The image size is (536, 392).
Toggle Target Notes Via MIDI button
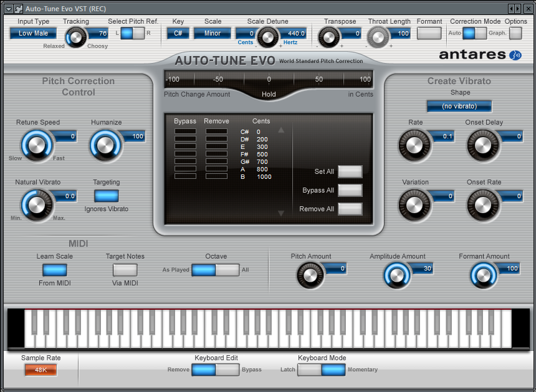pyautogui.click(x=125, y=270)
